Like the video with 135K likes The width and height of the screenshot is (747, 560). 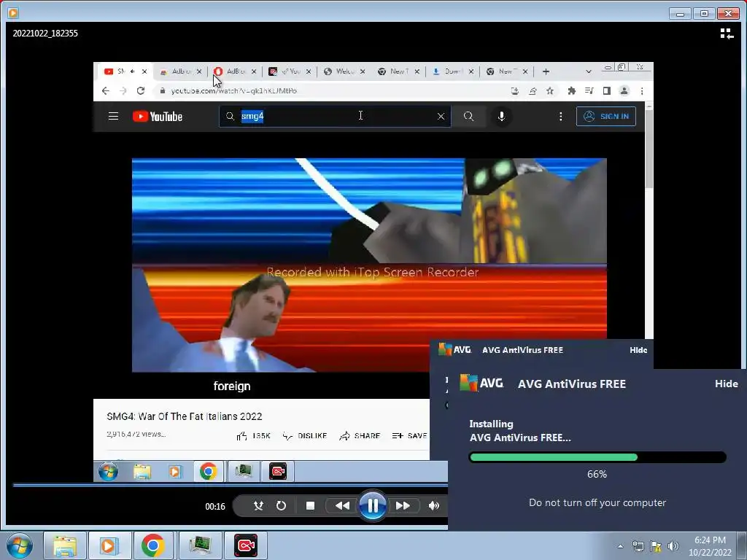click(253, 436)
